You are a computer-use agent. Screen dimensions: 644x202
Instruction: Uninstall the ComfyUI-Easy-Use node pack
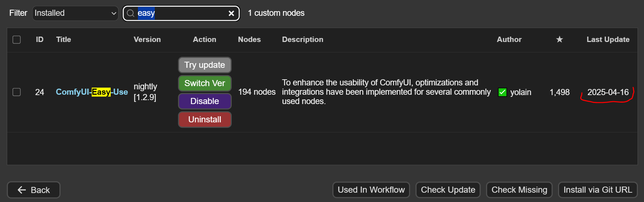(x=205, y=119)
